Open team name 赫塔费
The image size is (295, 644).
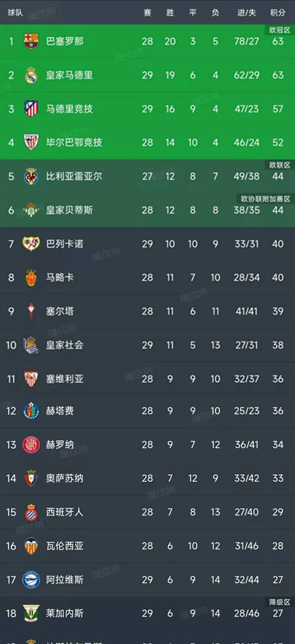60,411
